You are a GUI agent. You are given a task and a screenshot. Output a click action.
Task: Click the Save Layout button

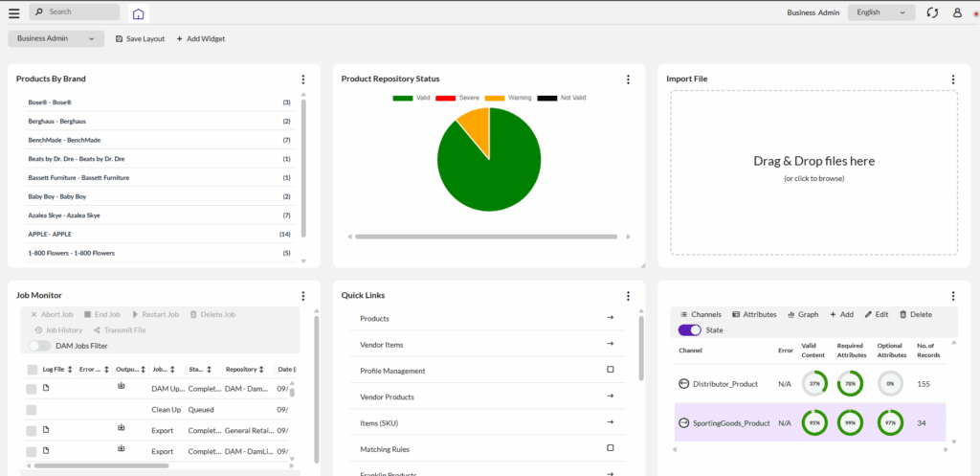[140, 38]
